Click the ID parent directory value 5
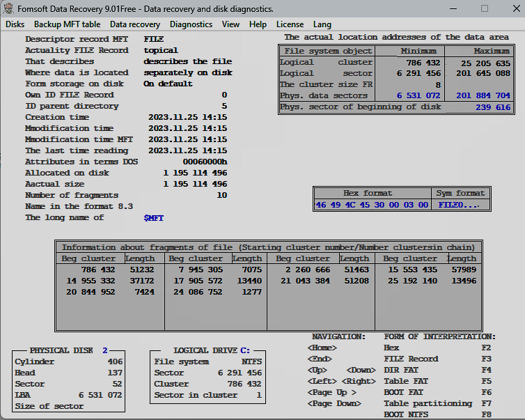 (224, 106)
